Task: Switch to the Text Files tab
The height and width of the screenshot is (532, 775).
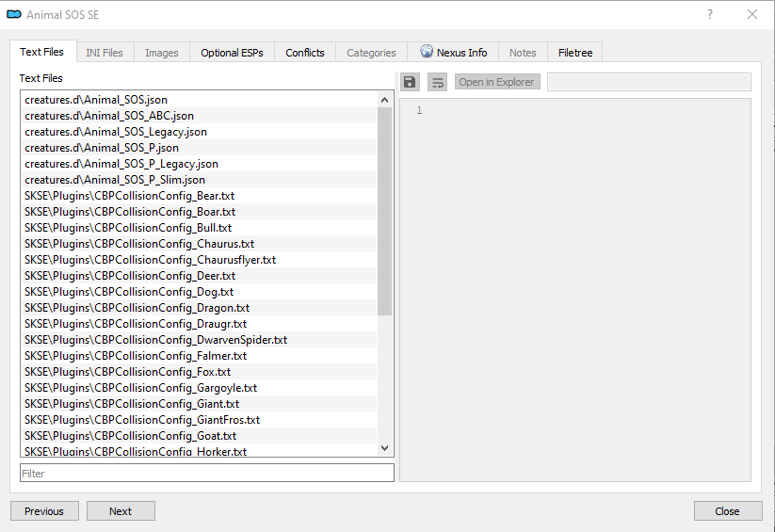Action: tap(42, 52)
